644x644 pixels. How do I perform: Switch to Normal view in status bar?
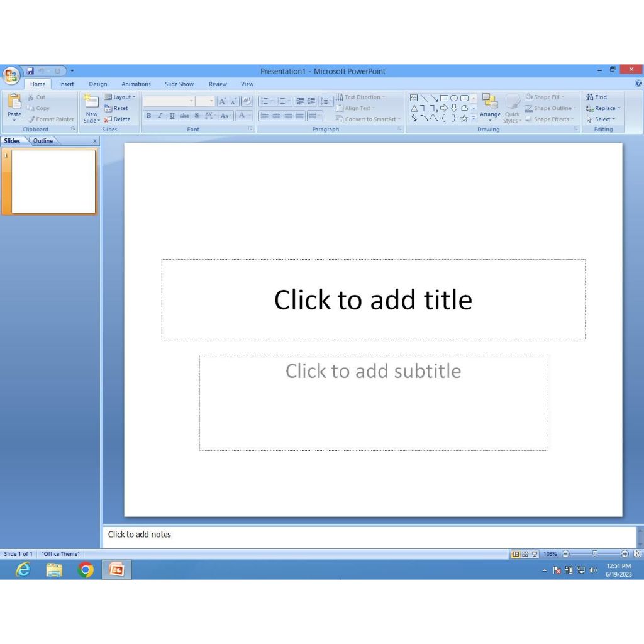pos(516,553)
